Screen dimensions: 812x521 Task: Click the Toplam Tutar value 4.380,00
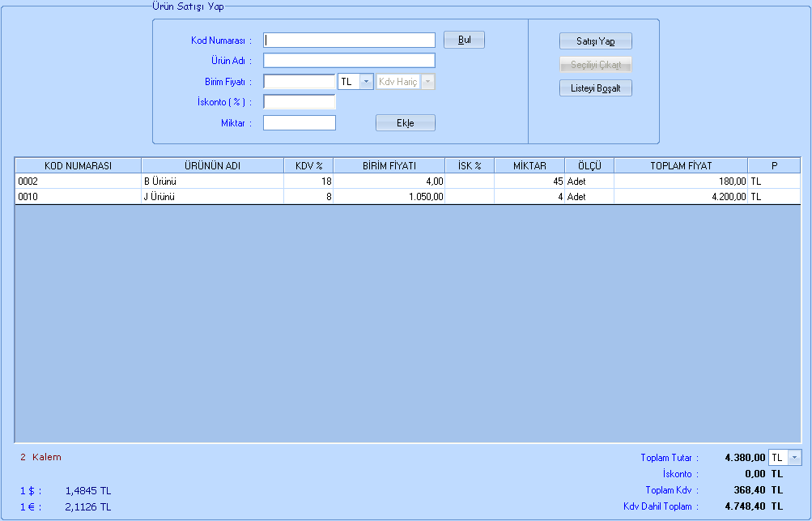click(745, 458)
